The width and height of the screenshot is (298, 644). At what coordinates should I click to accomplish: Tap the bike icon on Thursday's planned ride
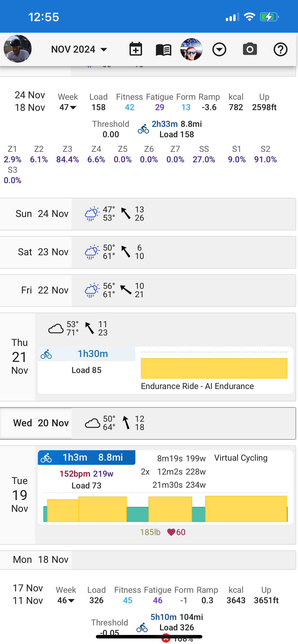coord(46,354)
